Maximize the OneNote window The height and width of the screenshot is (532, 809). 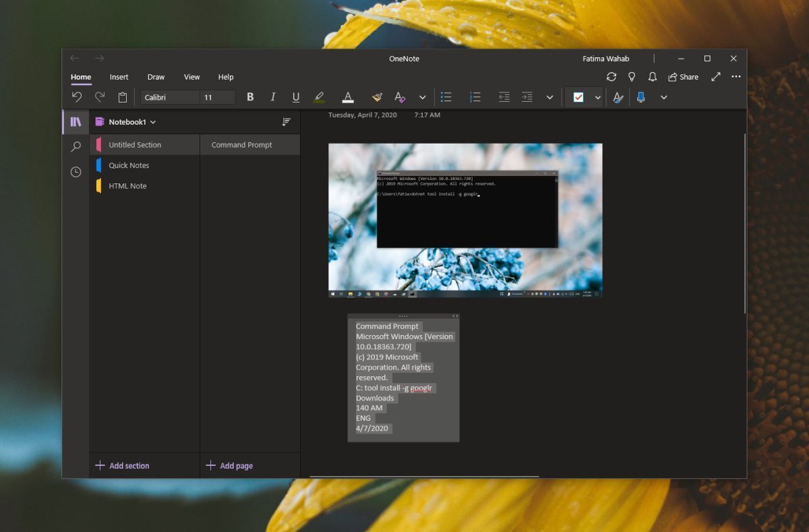point(707,59)
